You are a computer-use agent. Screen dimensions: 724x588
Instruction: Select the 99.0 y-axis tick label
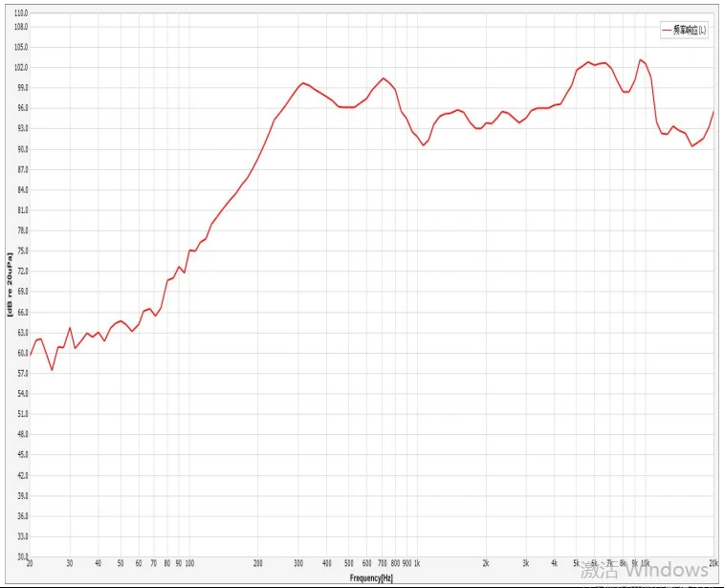[x=23, y=88]
